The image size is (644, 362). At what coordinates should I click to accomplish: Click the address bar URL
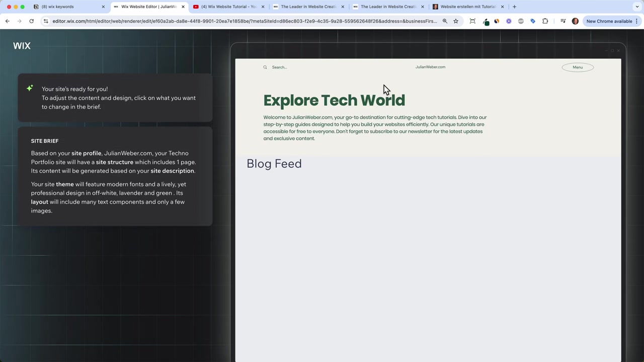point(245,21)
